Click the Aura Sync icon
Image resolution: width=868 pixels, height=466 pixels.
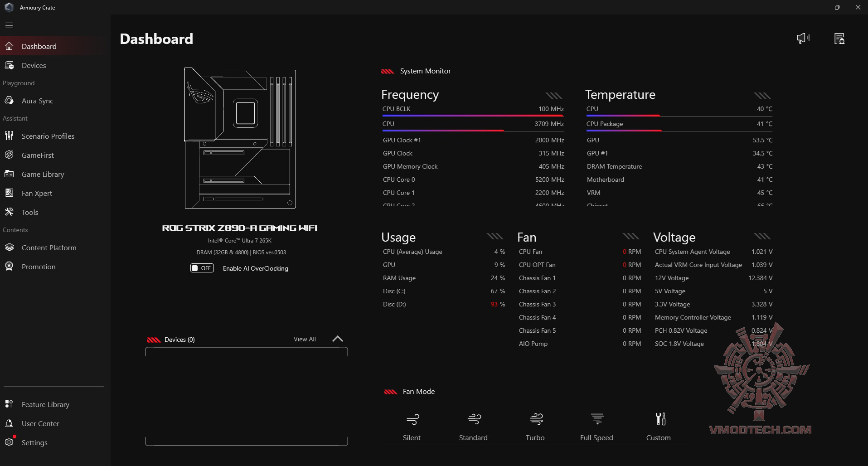point(9,101)
